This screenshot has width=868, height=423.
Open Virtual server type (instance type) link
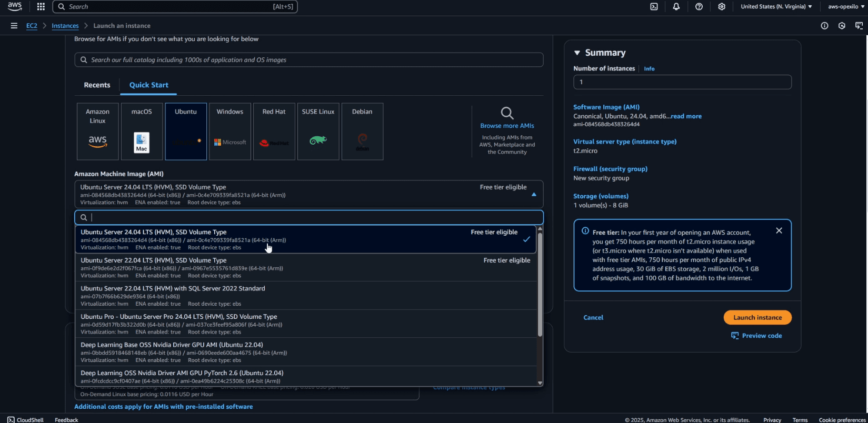click(625, 142)
